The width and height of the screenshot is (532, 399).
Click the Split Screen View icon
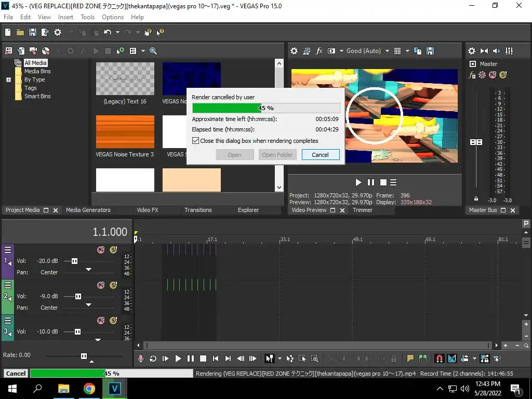coord(331,51)
